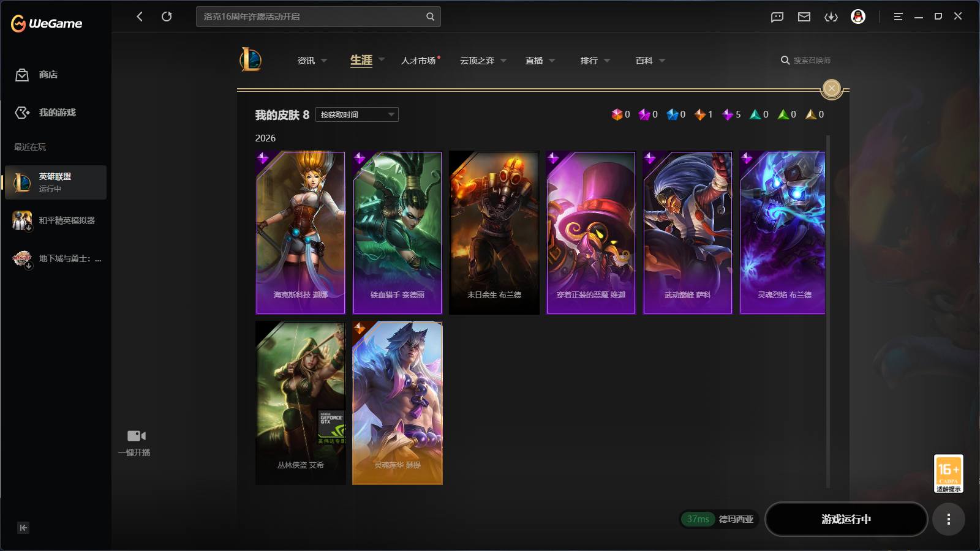Open 我的游戏 in the sidebar
The height and width of the screenshot is (551, 980).
45,113
